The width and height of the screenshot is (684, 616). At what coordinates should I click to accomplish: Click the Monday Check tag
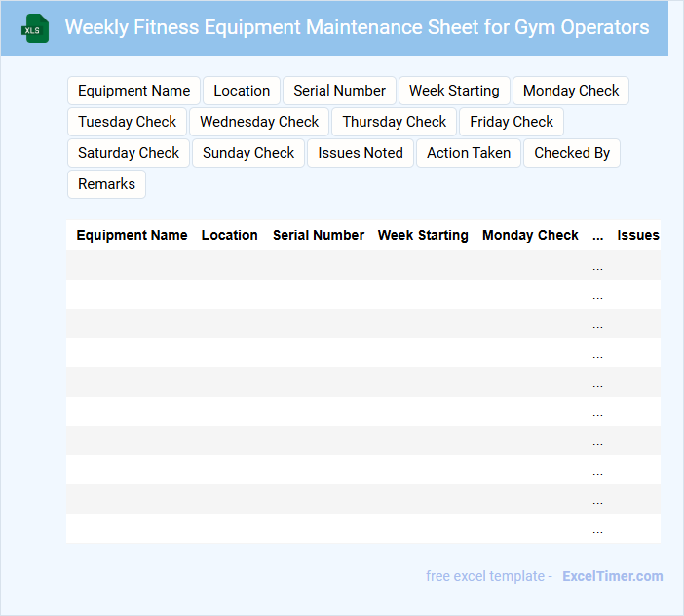pos(571,91)
